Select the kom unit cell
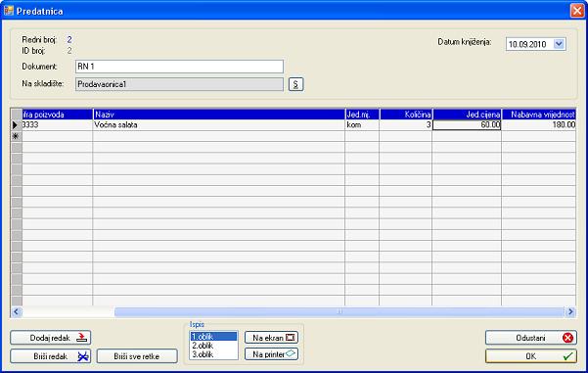588x373 pixels. 362,125
